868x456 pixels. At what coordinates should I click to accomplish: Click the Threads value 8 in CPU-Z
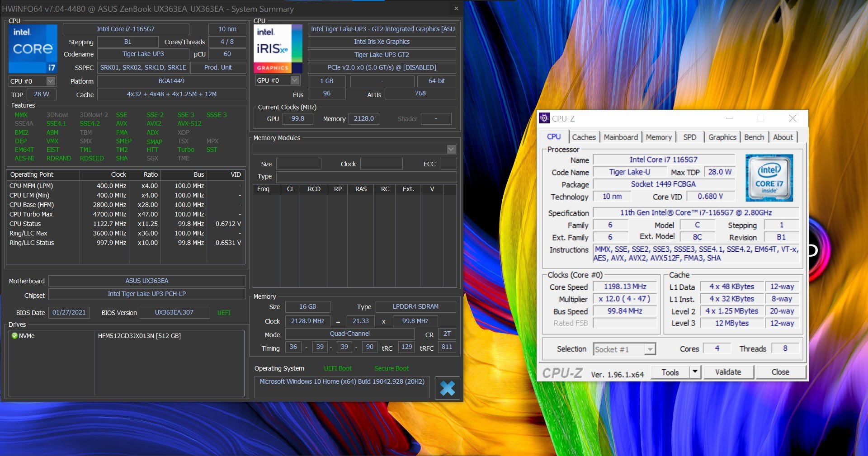[785, 348]
